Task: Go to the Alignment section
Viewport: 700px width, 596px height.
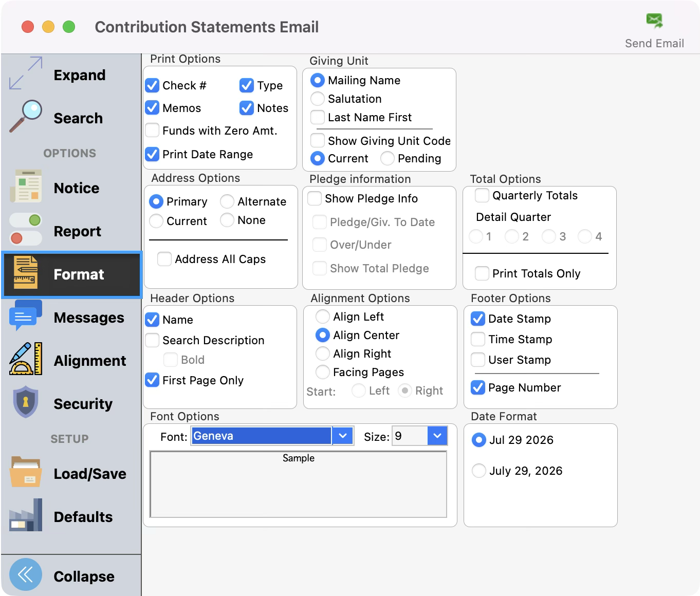Action: (71, 361)
